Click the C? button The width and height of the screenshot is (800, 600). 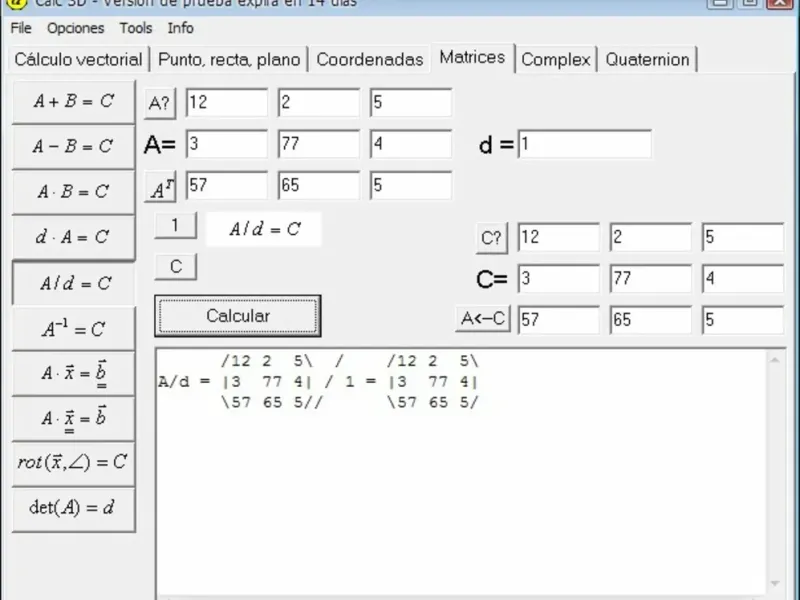[492, 238]
